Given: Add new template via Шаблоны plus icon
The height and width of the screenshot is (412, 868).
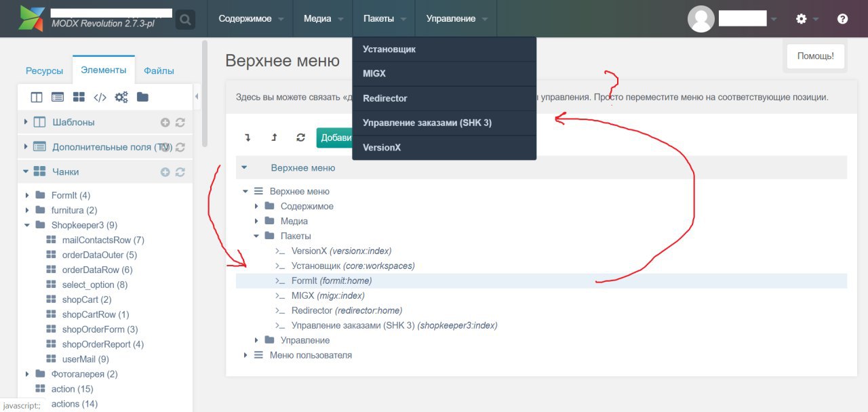Looking at the screenshot, I should (x=165, y=123).
